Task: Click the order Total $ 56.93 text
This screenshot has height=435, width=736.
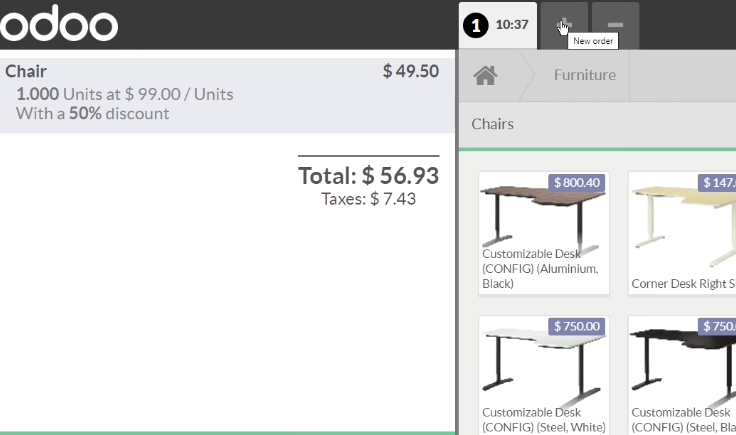Action: coord(368,176)
